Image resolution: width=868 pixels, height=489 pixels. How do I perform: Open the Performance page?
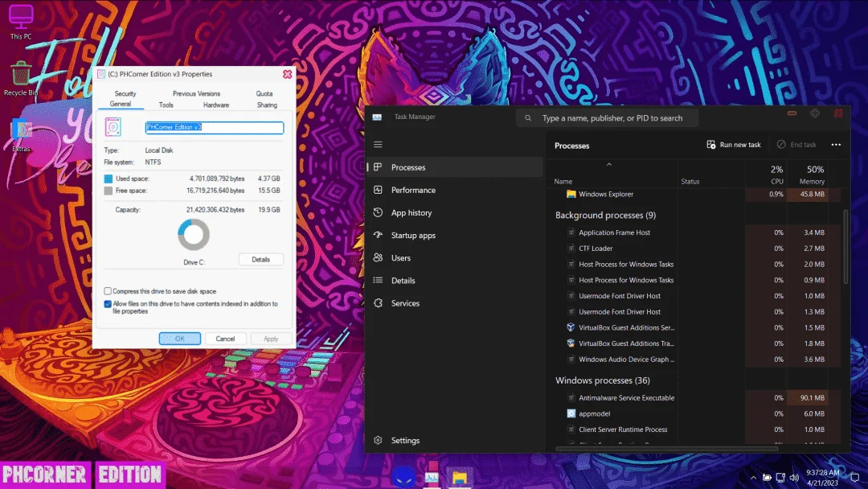[454, 190]
